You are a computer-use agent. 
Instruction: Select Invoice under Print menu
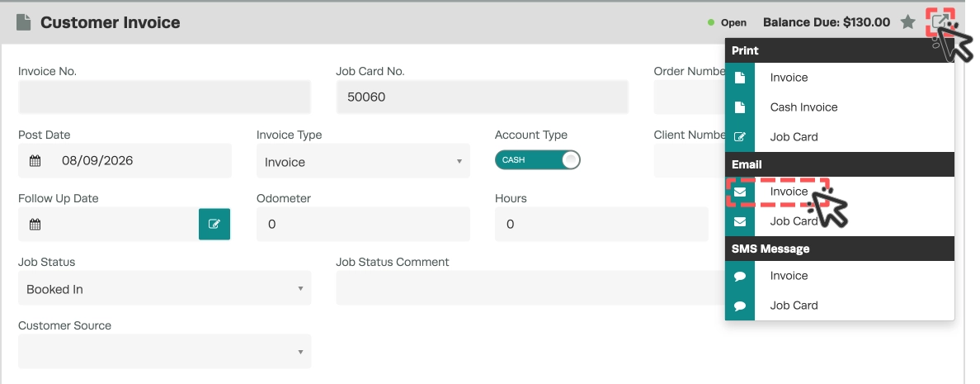point(789,78)
